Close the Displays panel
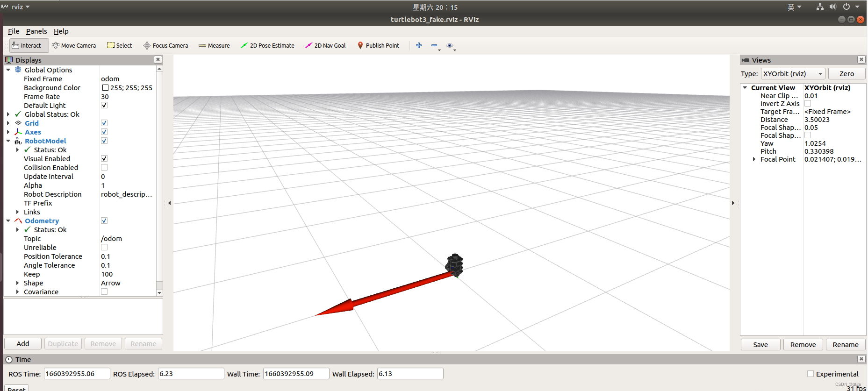 pos(158,59)
